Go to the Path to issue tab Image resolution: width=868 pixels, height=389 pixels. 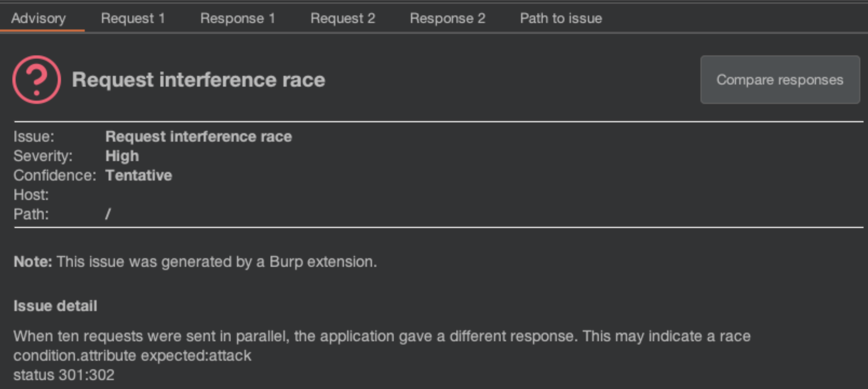point(561,18)
